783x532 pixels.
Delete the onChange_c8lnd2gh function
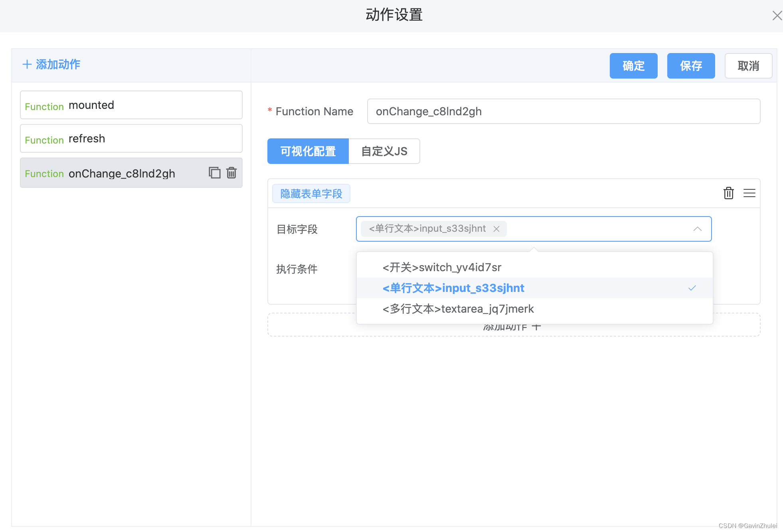click(232, 173)
